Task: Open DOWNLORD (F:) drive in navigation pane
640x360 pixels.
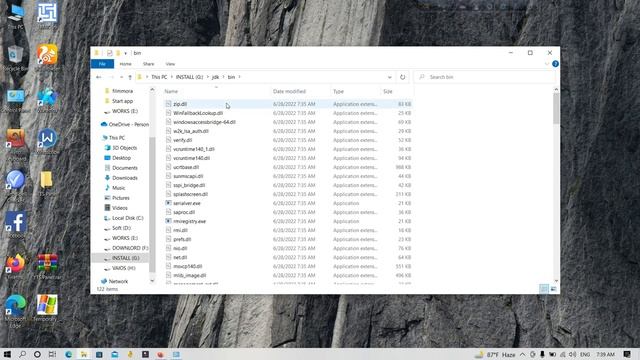Action: point(130,248)
